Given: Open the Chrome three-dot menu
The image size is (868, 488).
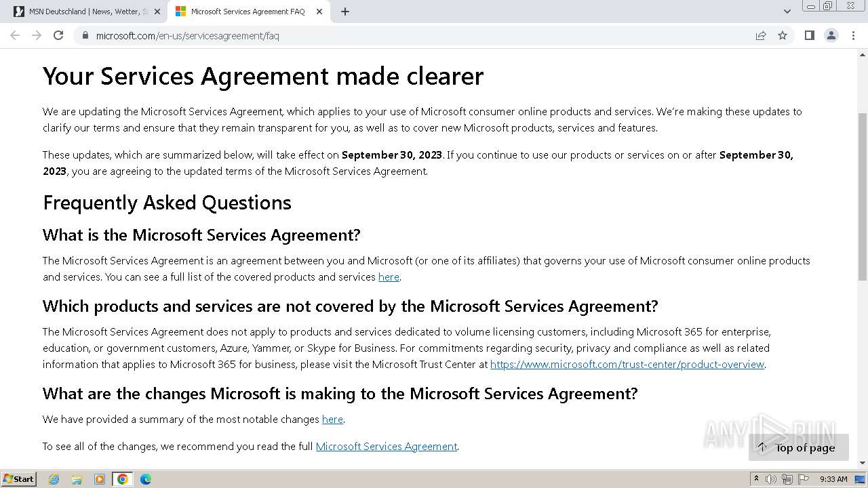Looking at the screenshot, I should coord(853,35).
